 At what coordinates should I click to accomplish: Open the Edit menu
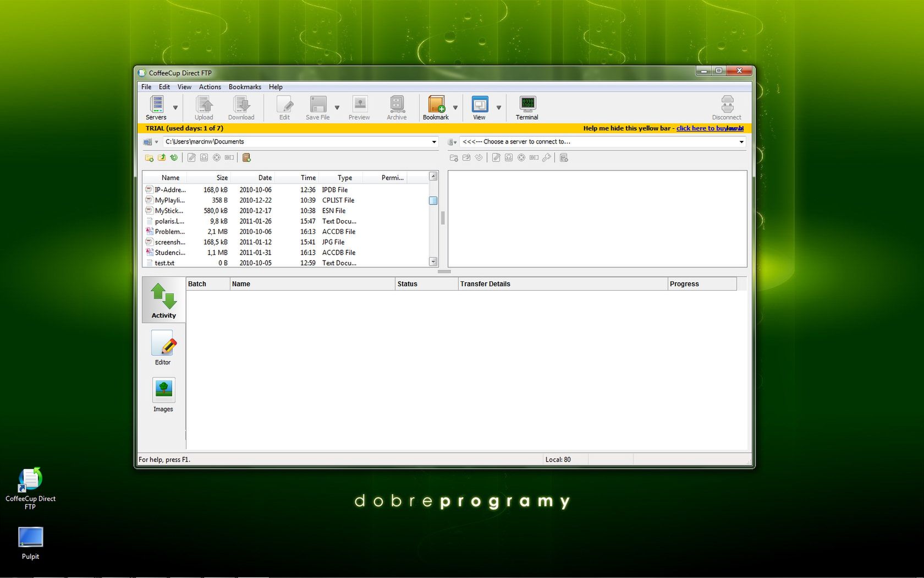click(164, 87)
